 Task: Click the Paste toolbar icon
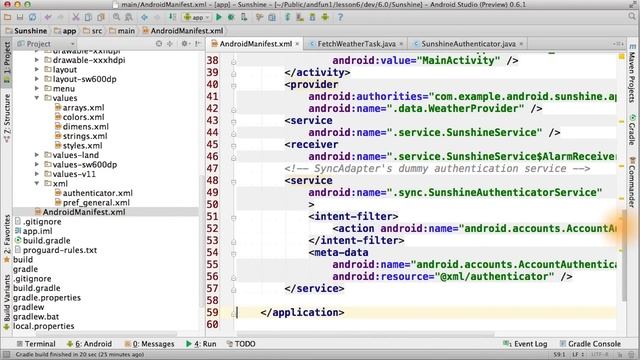101,18
